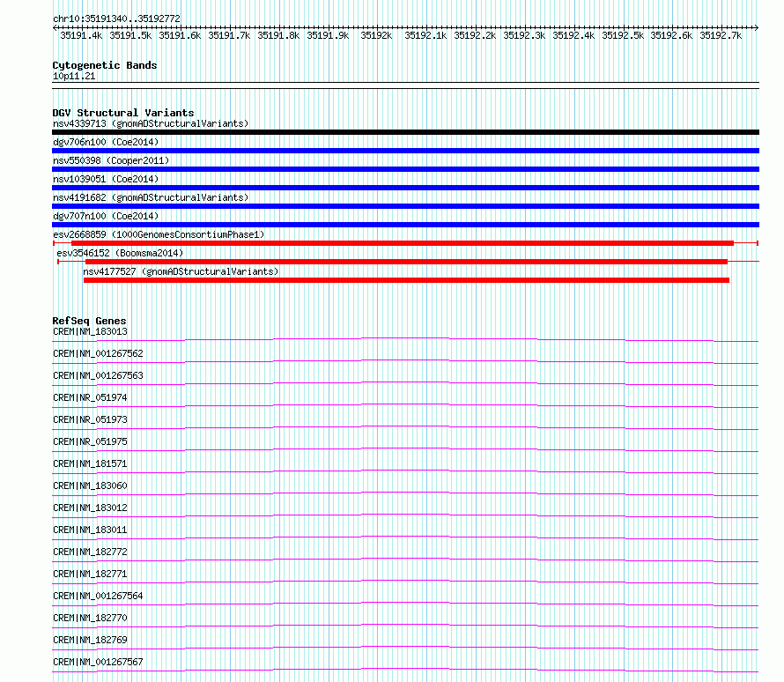Click the CREM|NR_051973 transcript label
This screenshot has height=682, width=784.
(90, 419)
